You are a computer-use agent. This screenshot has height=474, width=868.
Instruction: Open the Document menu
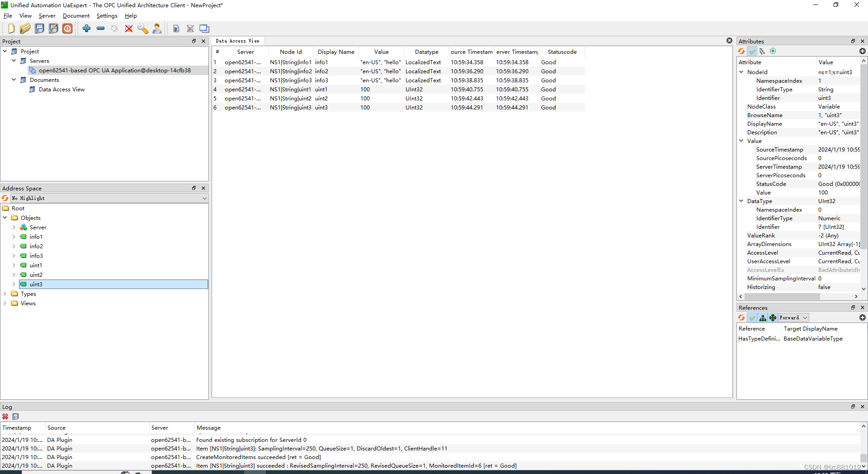pos(76,16)
